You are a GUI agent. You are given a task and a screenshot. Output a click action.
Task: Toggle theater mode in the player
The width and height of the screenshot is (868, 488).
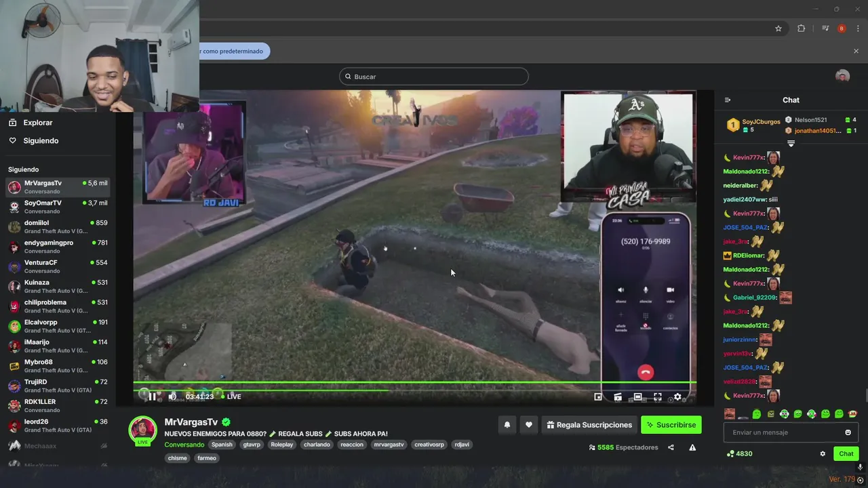637,397
